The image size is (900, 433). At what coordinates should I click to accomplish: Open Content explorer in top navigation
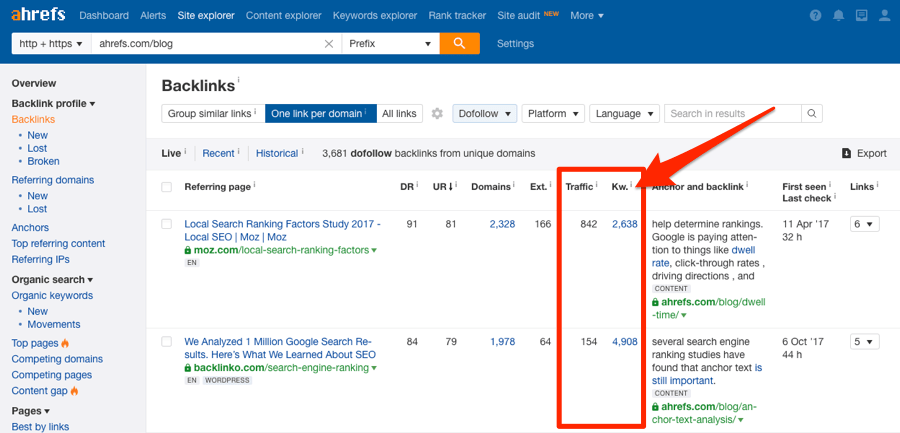coord(284,16)
